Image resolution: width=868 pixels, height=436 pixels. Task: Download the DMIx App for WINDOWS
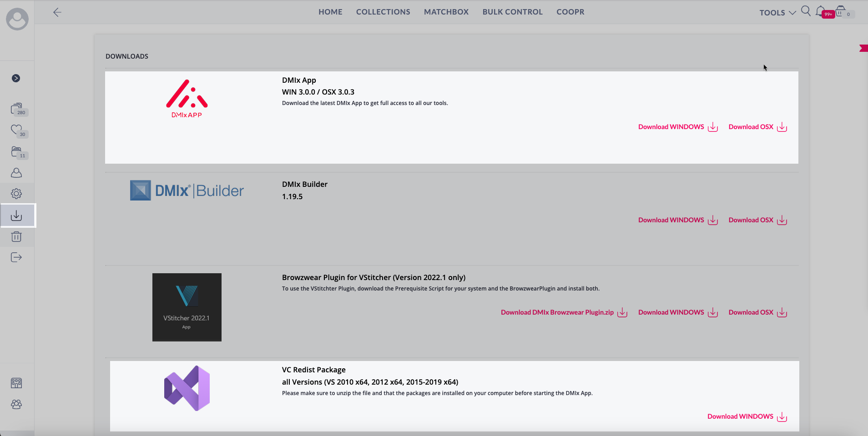pos(678,127)
